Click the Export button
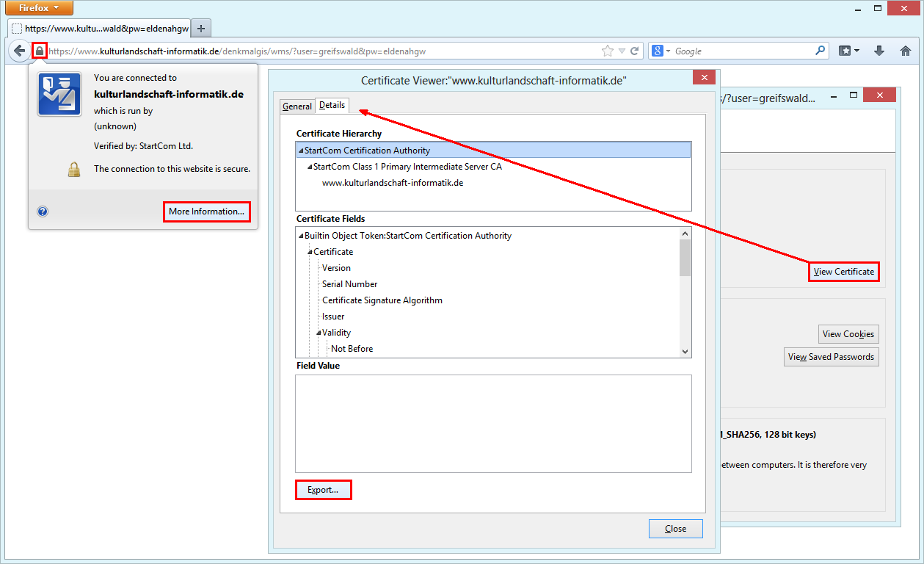The height and width of the screenshot is (564, 924). click(323, 489)
